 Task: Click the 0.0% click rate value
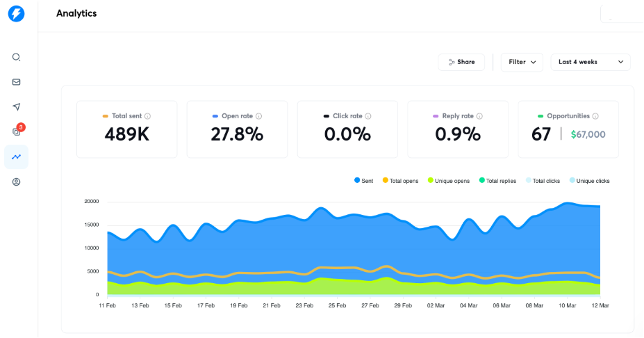click(x=347, y=134)
